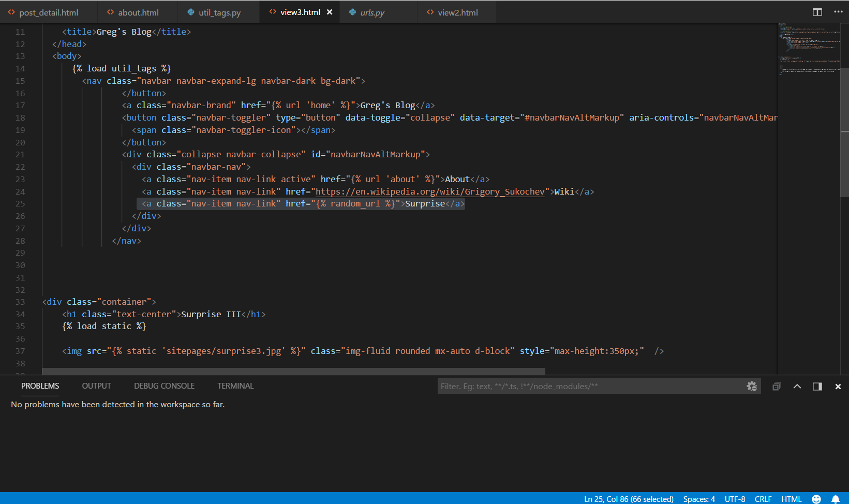Screen dimensions: 849x504
Task: Click the Wikipedia link in line 24
Action: tap(430, 191)
